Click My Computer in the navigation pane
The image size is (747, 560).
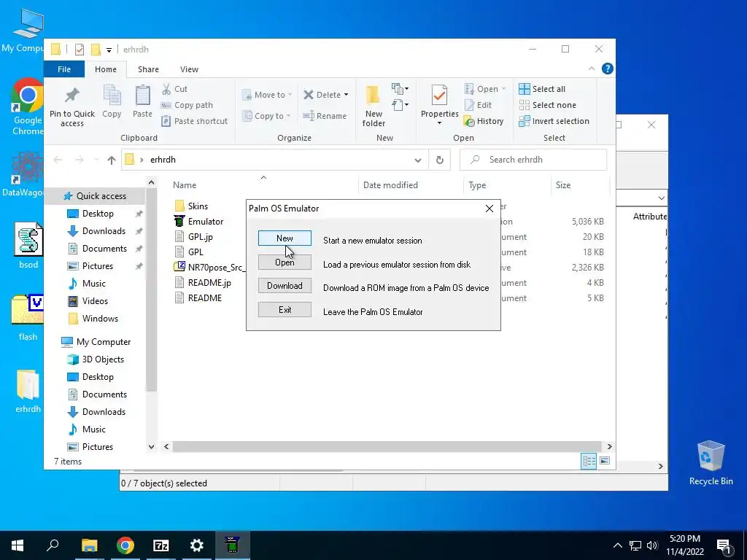click(104, 342)
